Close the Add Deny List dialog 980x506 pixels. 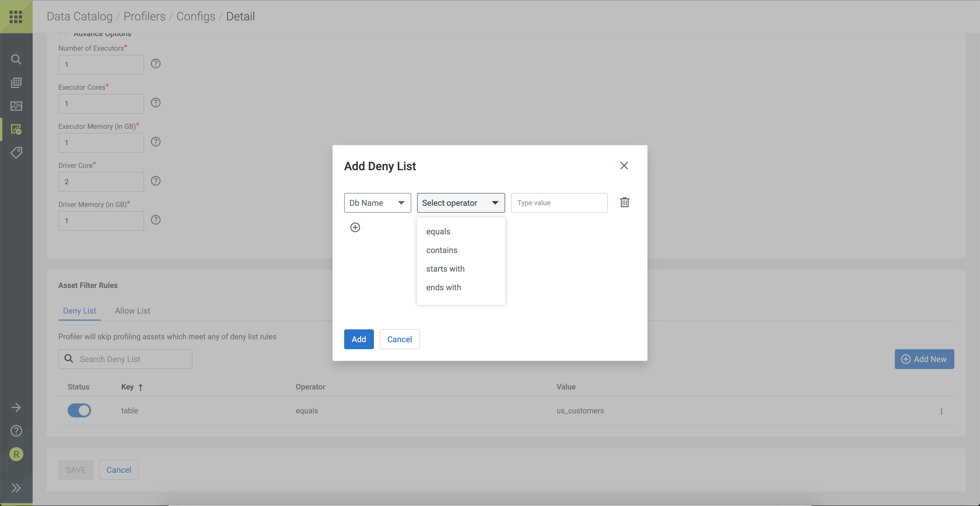coord(624,166)
